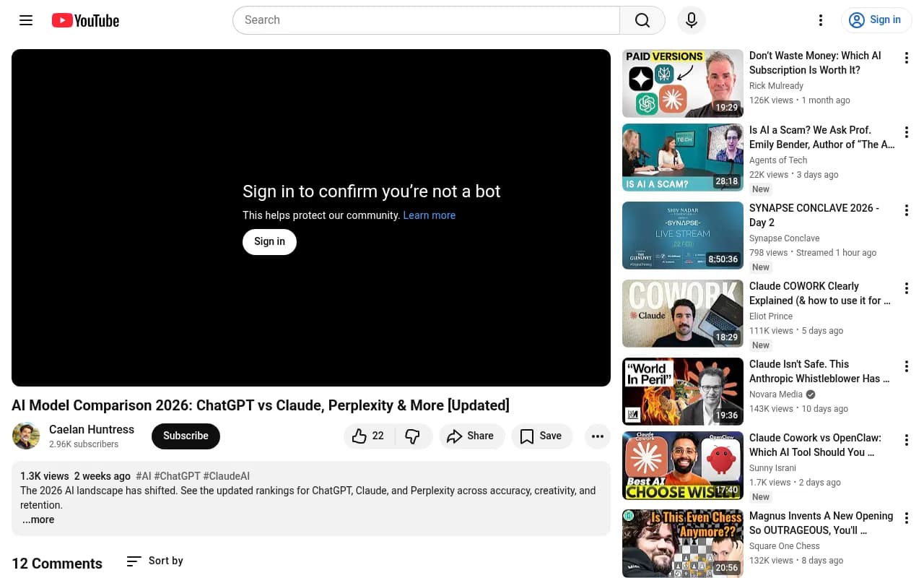Sign in to YouTube
The height and width of the screenshot is (578, 924).
(x=876, y=20)
